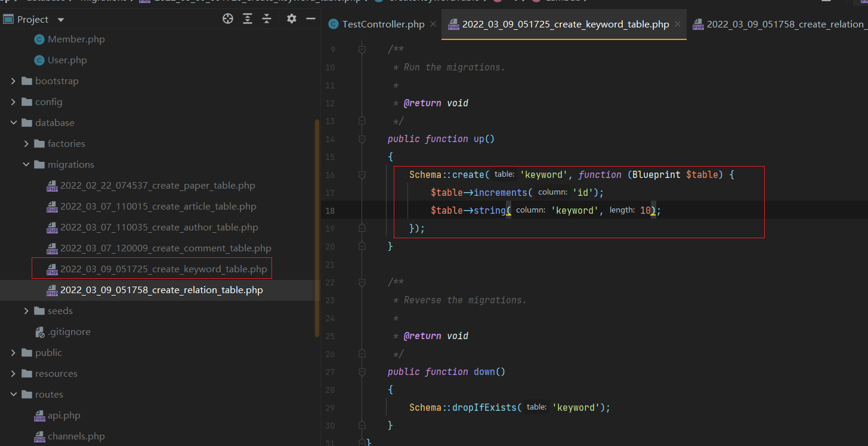Viewport: 868px width, 446px height.
Task: Collapse the migrations folder
Action: point(26,165)
